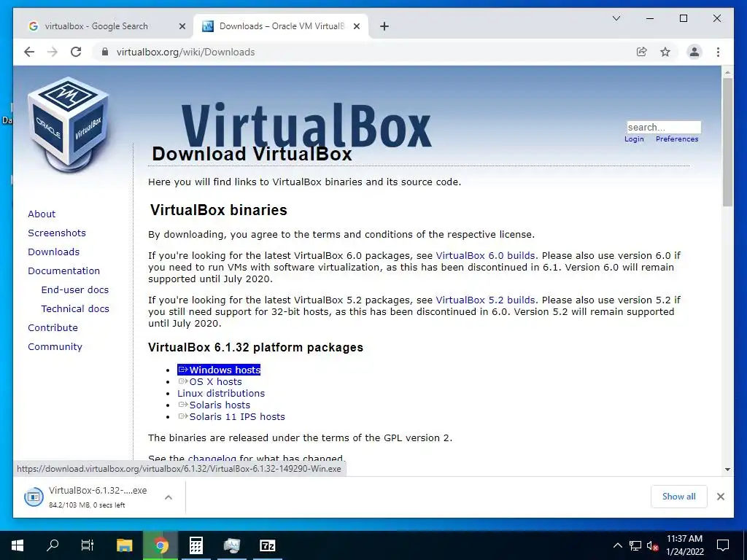The height and width of the screenshot is (560, 747).
Task: Open the Chrome profile avatar
Action: (x=694, y=52)
